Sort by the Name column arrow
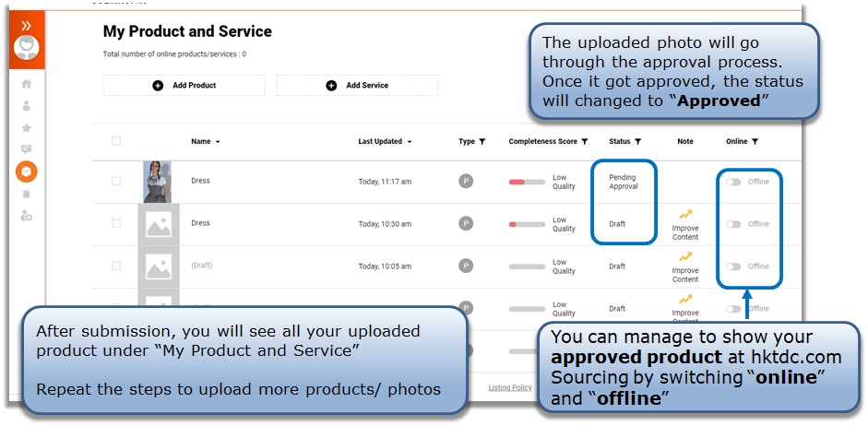The width and height of the screenshot is (868, 426). coord(218,142)
